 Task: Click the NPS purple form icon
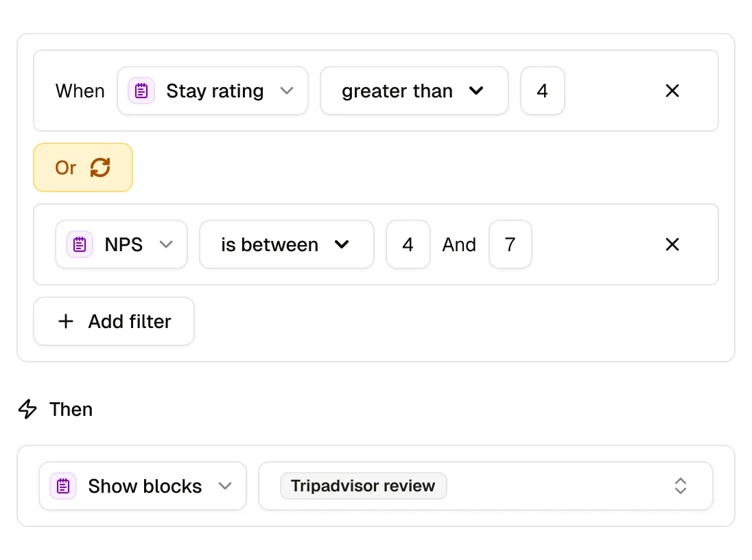(x=80, y=244)
